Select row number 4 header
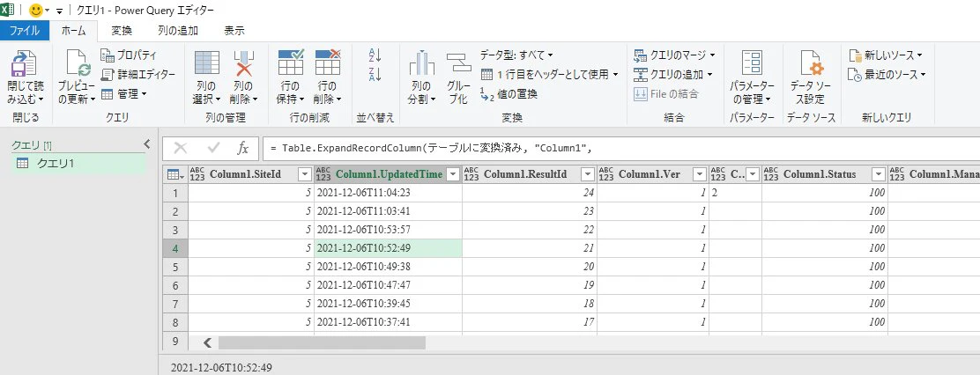Image resolution: width=980 pixels, height=375 pixels. pos(175,248)
